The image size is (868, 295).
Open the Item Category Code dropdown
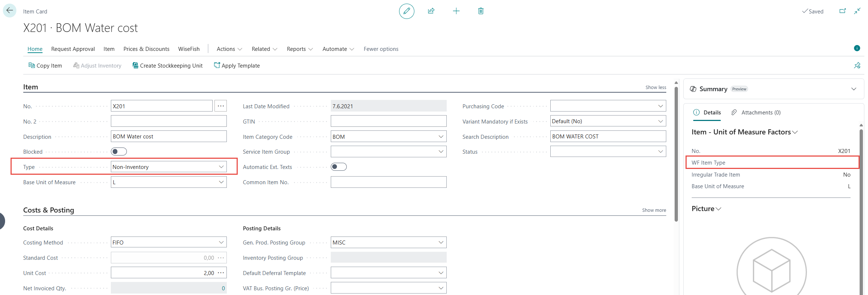[441, 137]
